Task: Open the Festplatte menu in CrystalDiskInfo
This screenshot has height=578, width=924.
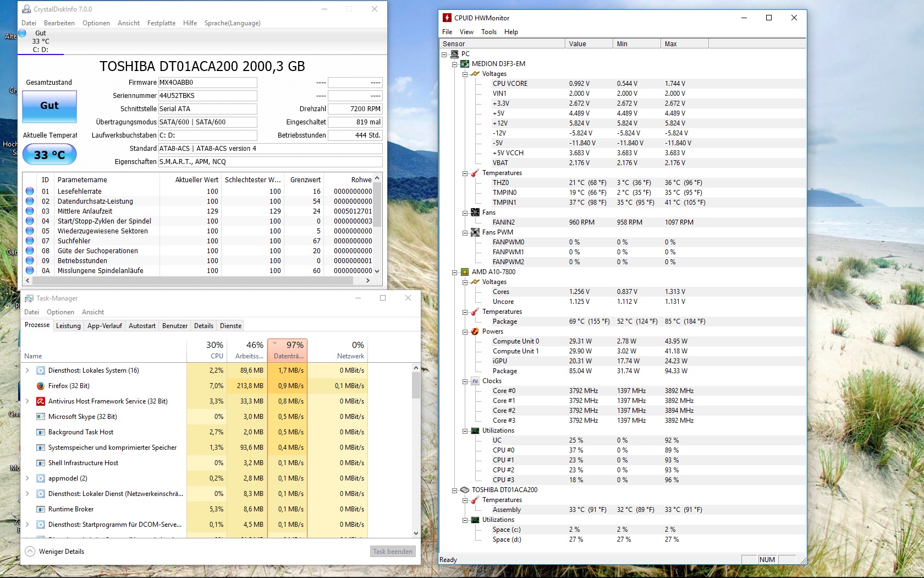Action: pos(161,23)
